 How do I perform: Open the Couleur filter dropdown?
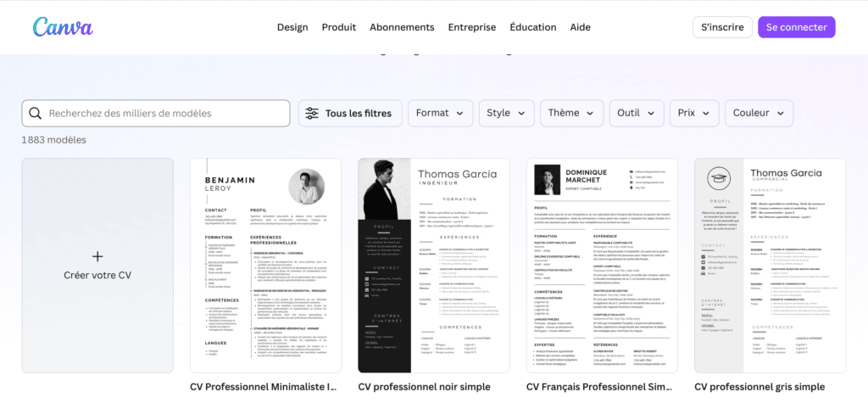759,113
